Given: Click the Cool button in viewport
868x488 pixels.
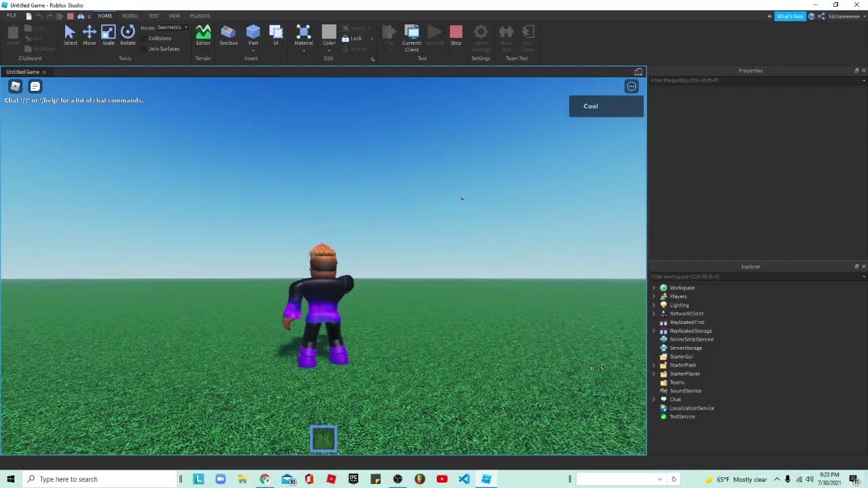Looking at the screenshot, I should pos(606,106).
